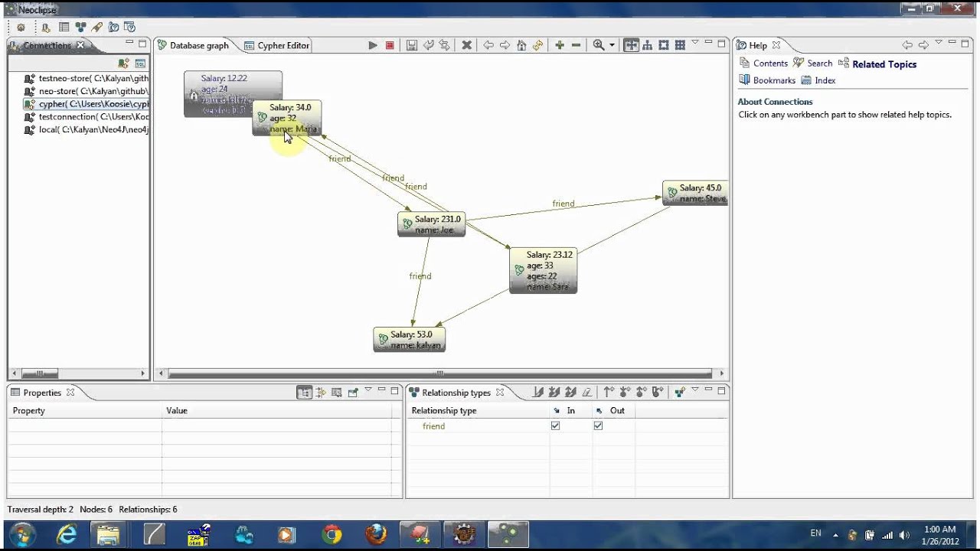The image size is (980, 551).
Task: Click the Windows Start button
Action: (x=21, y=534)
